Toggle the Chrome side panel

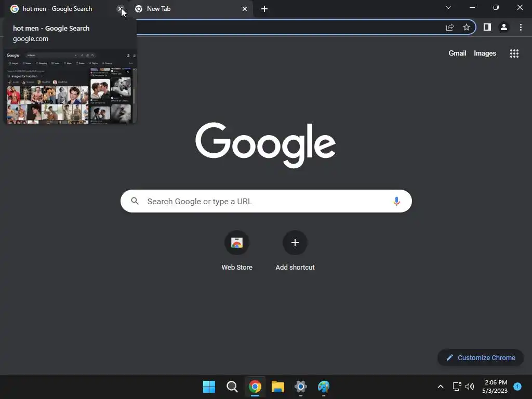pyautogui.click(x=487, y=27)
